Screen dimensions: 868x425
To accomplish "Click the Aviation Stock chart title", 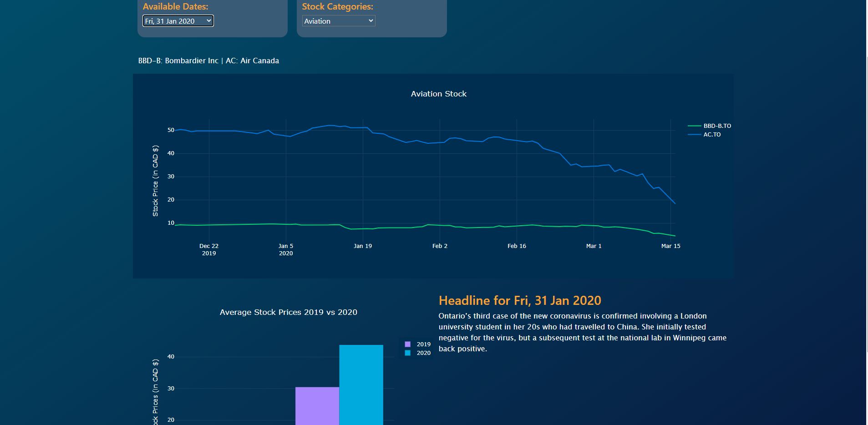I will [x=438, y=94].
